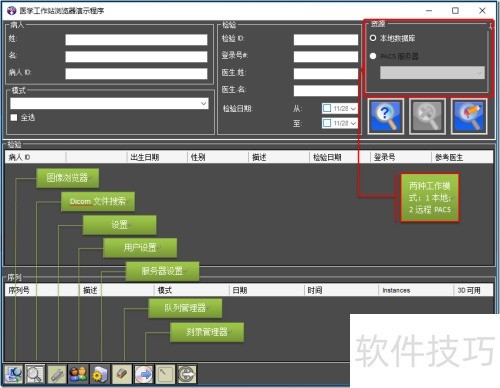Viewport: 500px width, 388px height.
Task: Click the wrench settings icon
Action: tap(57, 374)
